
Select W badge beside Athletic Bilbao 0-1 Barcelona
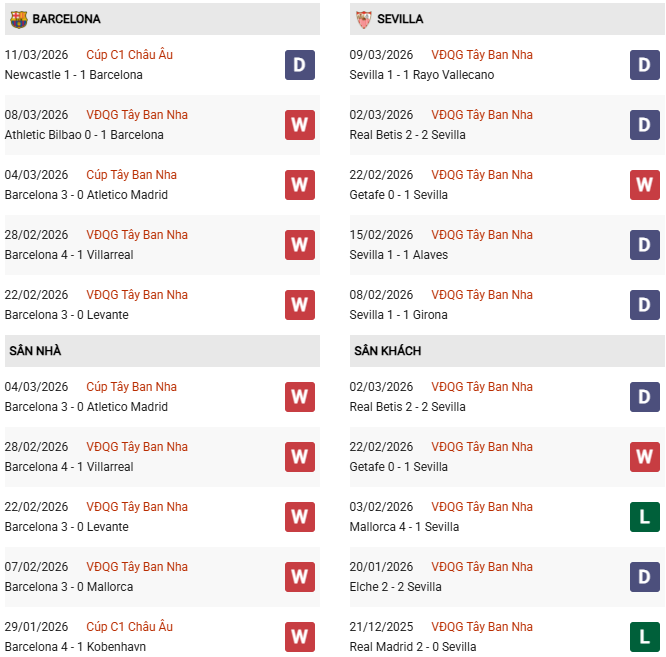299,125
